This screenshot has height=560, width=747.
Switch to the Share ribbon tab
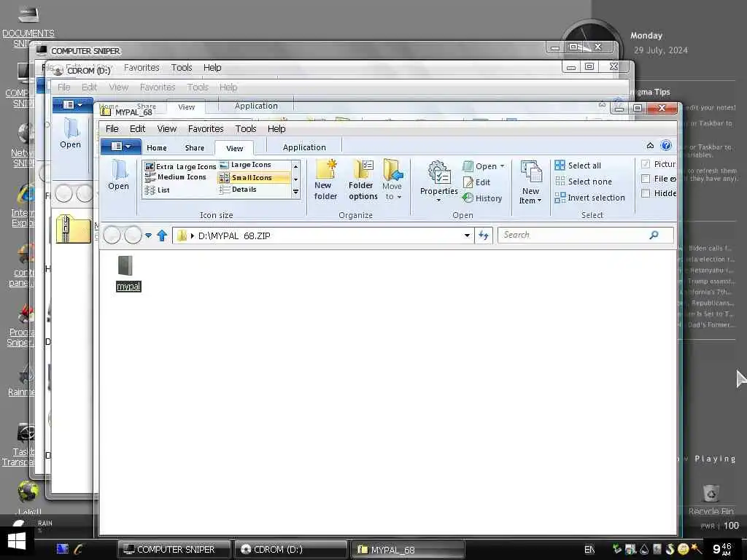click(x=194, y=147)
